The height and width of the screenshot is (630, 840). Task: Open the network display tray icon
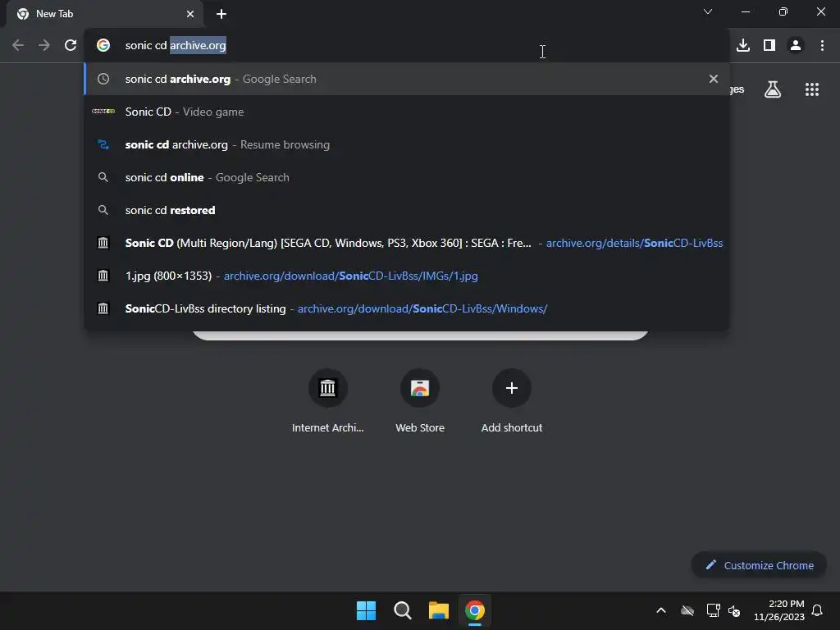tap(713, 610)
